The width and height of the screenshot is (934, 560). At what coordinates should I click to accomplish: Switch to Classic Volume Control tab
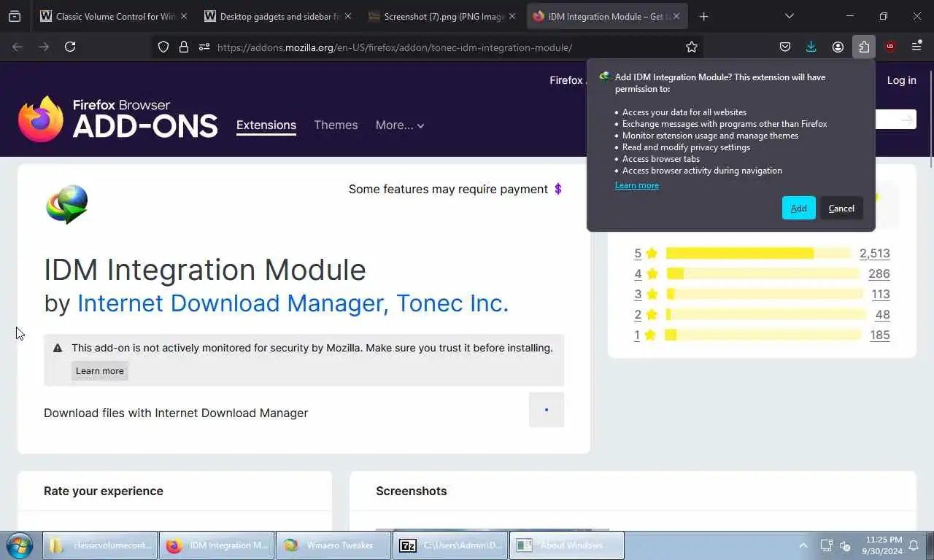coord(113,16)
